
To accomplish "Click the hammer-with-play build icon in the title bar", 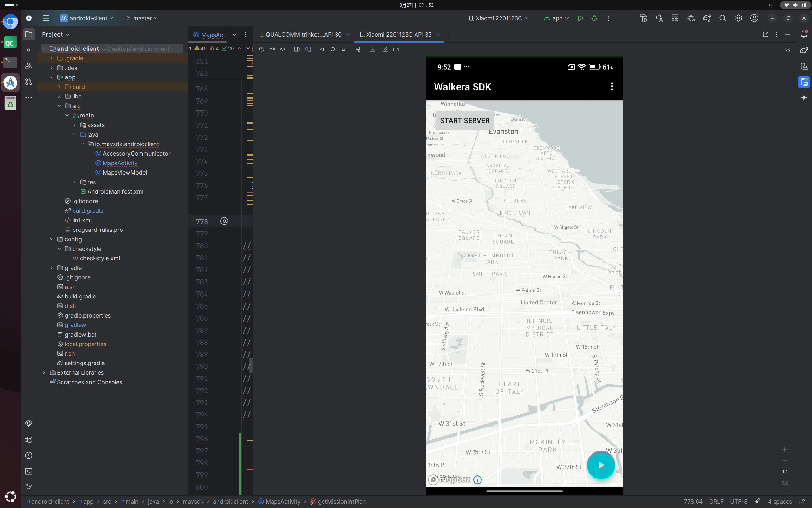I will 643,18.
